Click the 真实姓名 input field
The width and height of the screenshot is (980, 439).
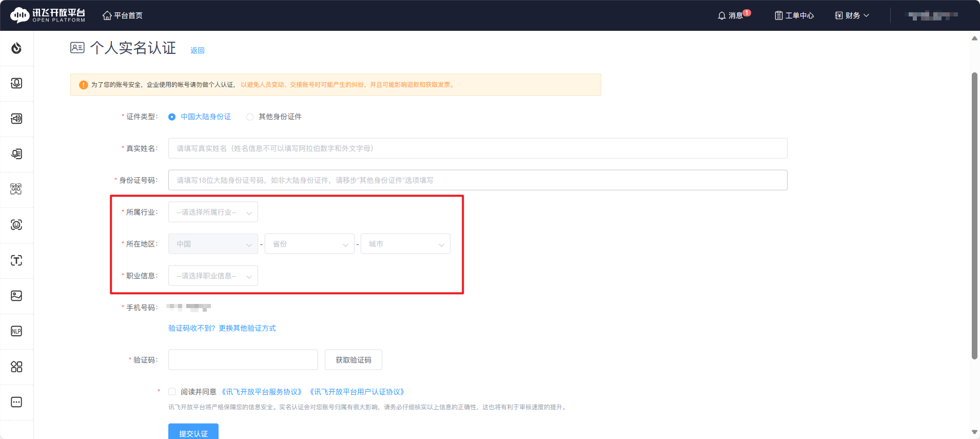click(x=477, y=148)
